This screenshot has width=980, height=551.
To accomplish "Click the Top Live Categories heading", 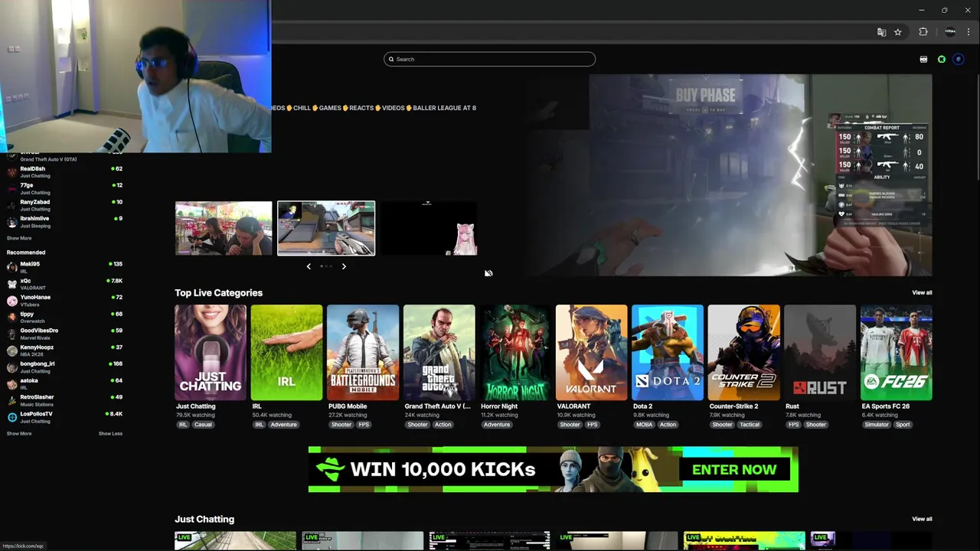I will click(218, 292).
